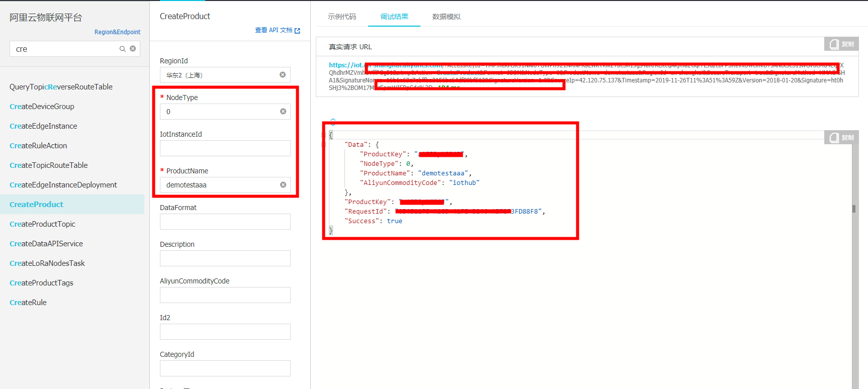
Task: Toggle the chevron above the response panel
Action: (333, 121)
